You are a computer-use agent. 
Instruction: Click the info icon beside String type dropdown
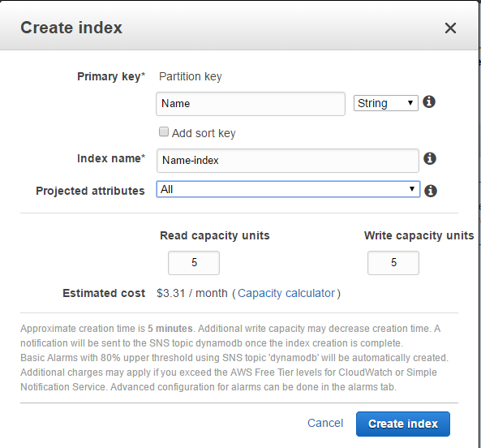click(429, 101)
